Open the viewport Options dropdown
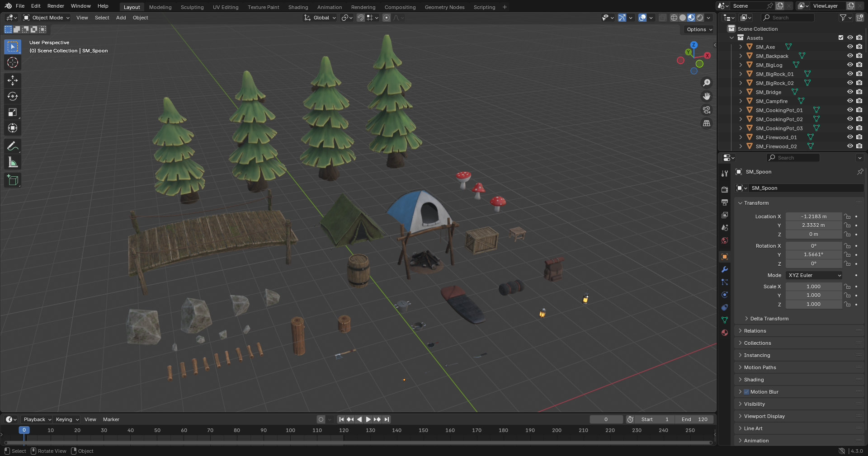This screenshot has height=456, width=868. tap(699, 29)
